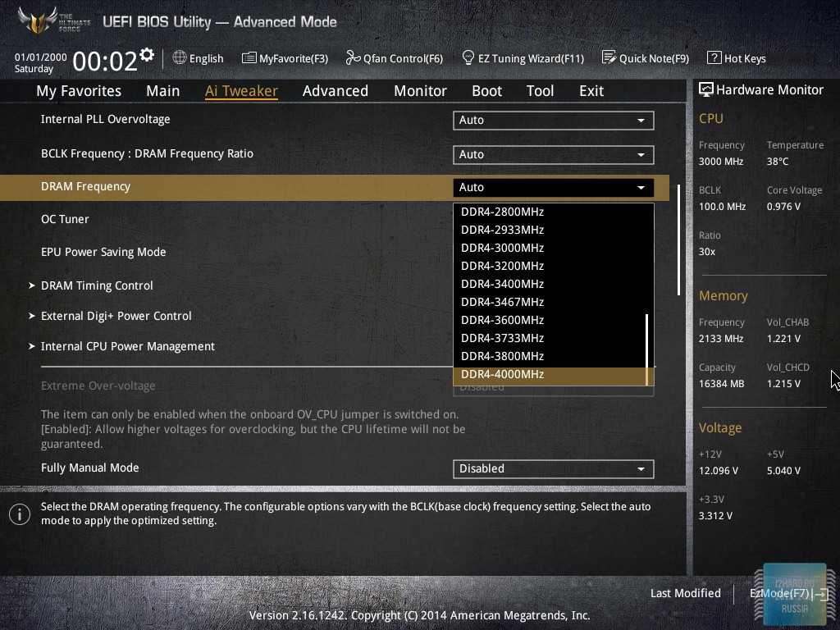This screenshot has width=840, height=630.
Task: Open the Fully Manual Mode dropdown
Action: [x=553, y=469]
